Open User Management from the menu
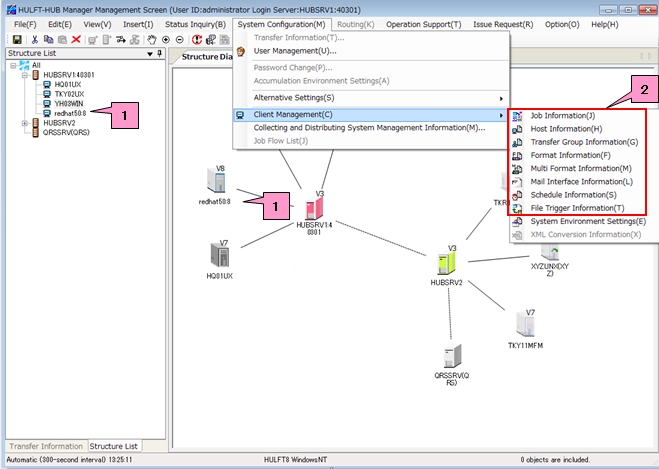This screenshot has width=659, height=469. (294, 50)
